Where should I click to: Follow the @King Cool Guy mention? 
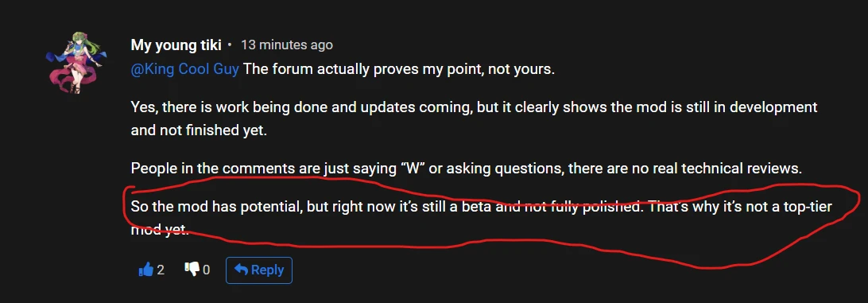[185, 70]
